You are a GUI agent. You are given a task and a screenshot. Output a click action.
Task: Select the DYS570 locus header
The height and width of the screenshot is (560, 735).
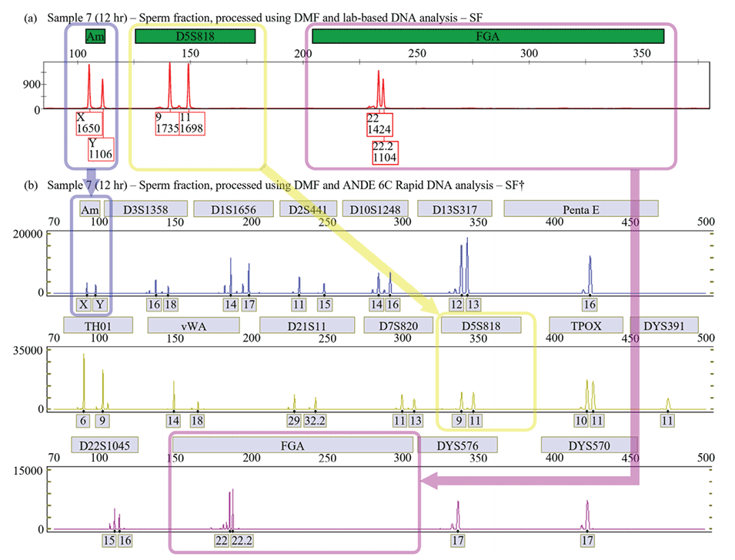tap(589, 445)
